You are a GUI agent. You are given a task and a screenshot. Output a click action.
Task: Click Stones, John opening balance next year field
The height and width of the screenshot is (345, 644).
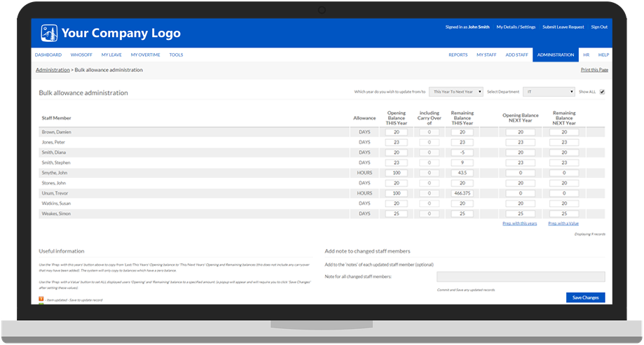pos(521,183)
